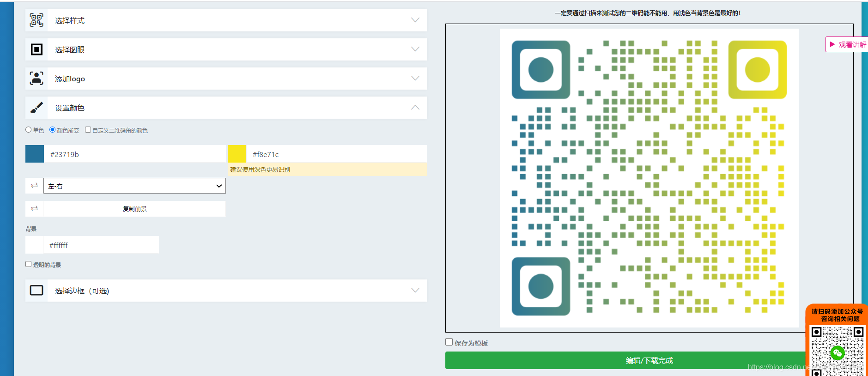The width and height of the screenshot is (868, 376).
Task: Click the paintbrush icon beside 设置颜色
Action: click(36, 108)
